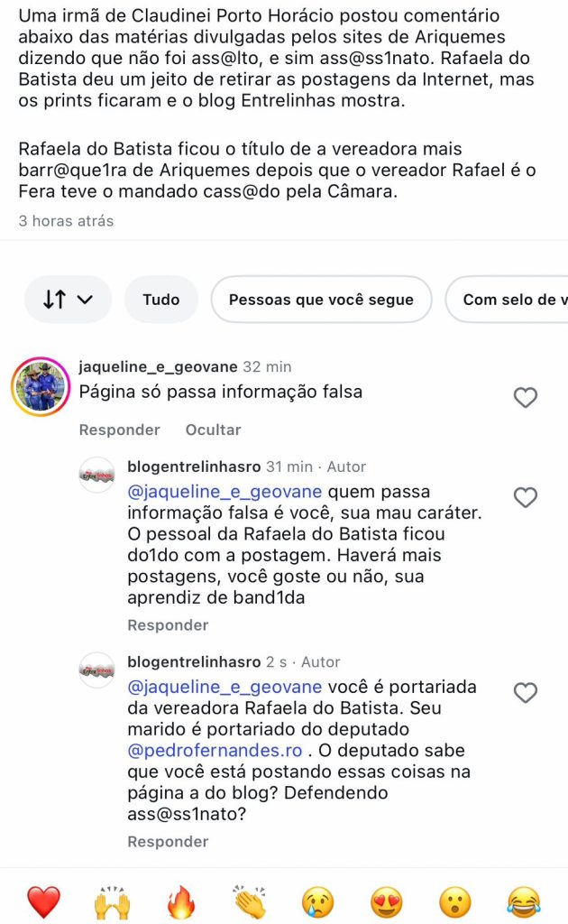
Task: Tap the red heart emoji reaction
Action: 43,901
